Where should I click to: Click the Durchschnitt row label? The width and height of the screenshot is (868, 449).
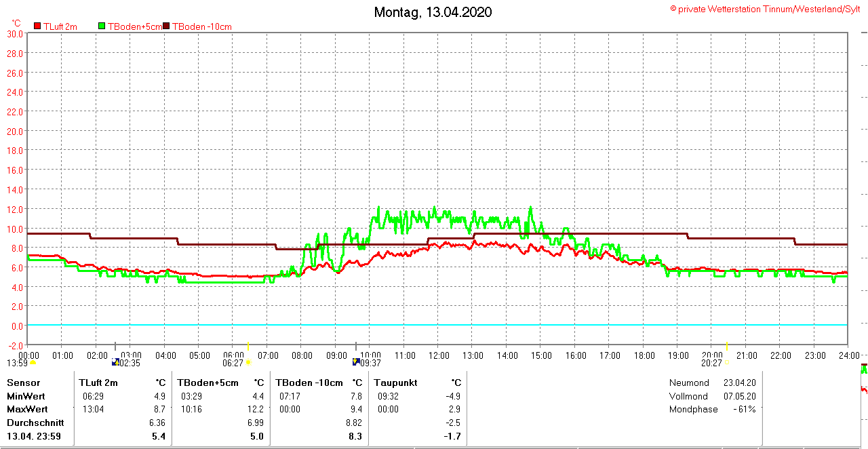click(35, 423)
